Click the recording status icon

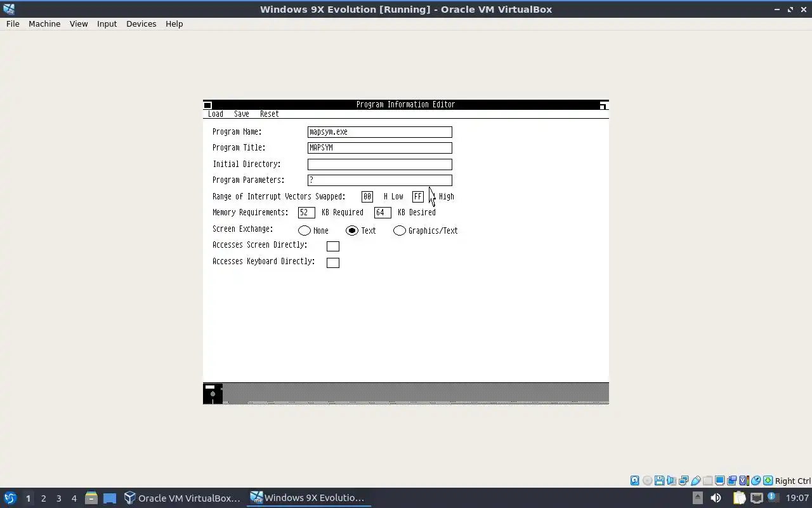(x=731, y=481)
